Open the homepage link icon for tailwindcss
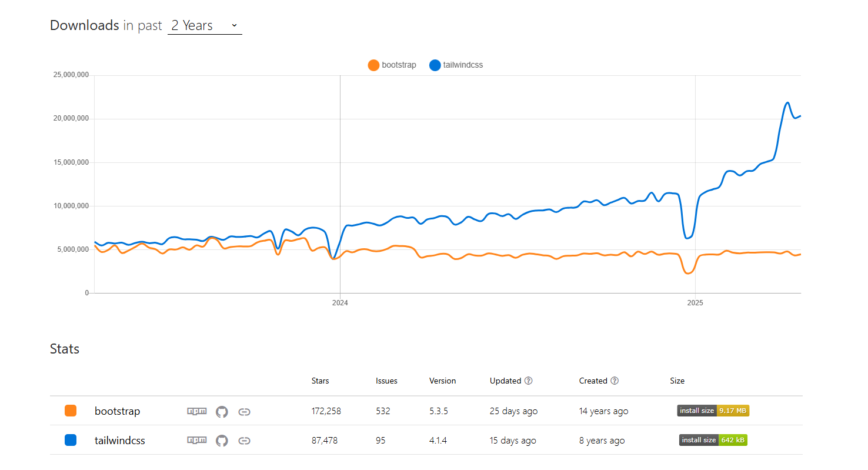The image size is (868, 470). (x=245, y=441)
